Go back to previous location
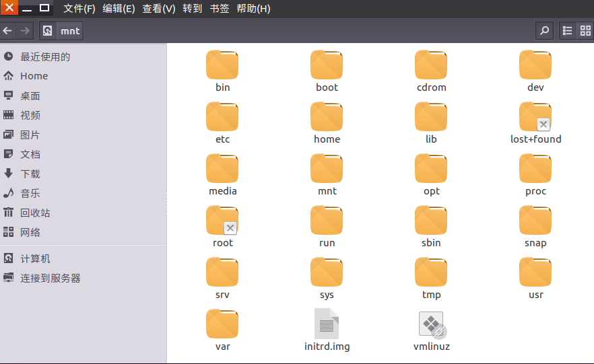 pyautogui.click(x=7, y=31)
